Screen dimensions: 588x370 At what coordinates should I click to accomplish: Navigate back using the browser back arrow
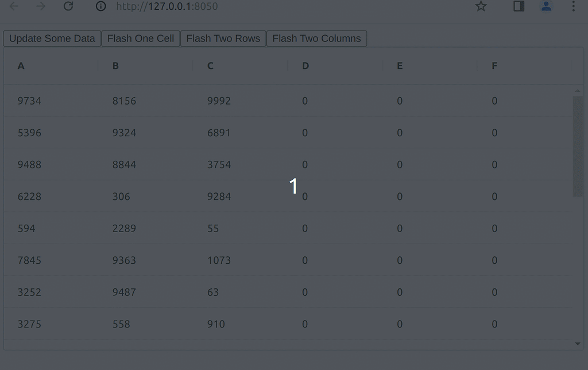click(13, 7)
